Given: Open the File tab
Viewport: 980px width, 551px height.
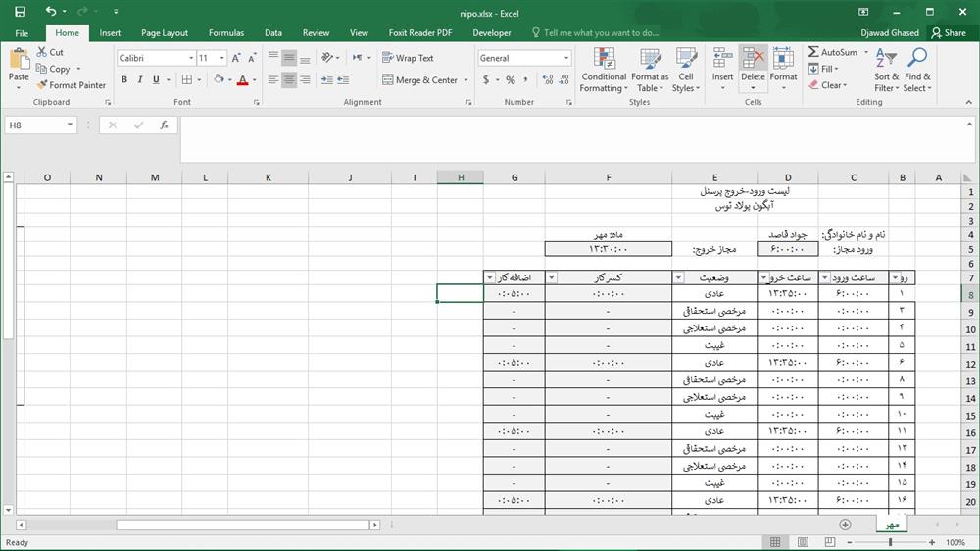Looking at the screenshot, I should tap(22, 33).
